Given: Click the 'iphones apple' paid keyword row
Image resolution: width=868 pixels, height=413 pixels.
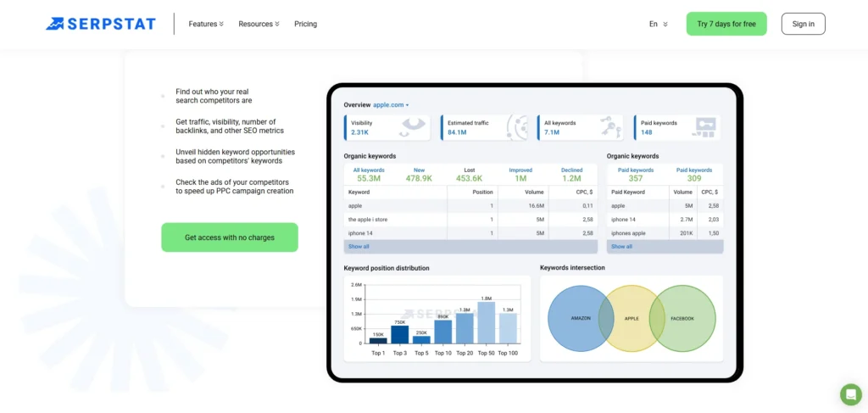Looking at the screenshot, I should [665, 233].
